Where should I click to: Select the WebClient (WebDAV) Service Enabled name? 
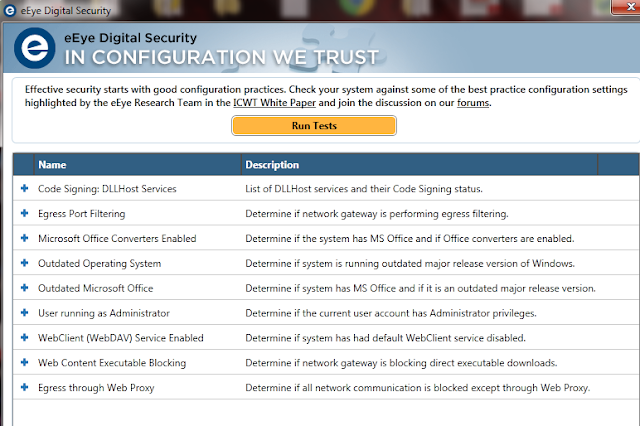pos(121,338)
